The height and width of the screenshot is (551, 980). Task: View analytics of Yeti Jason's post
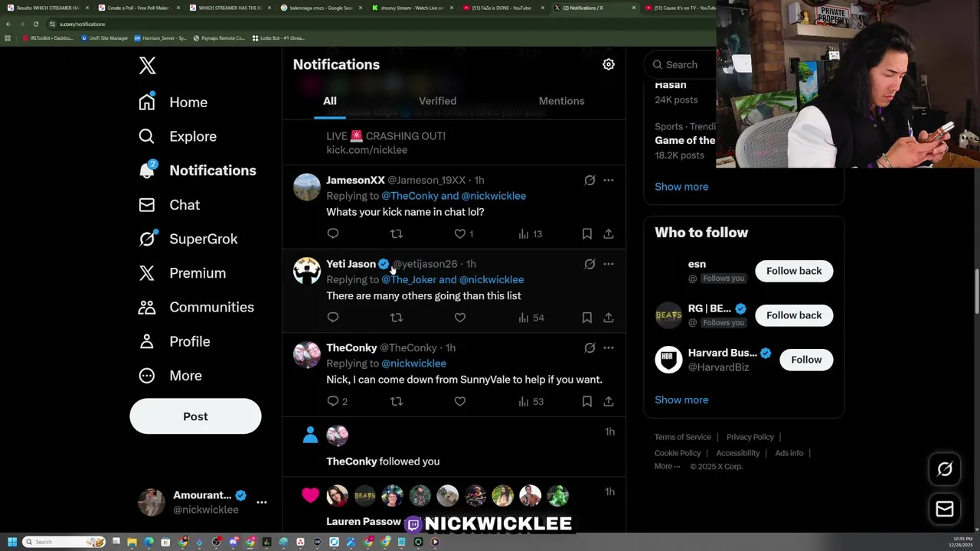(x=531, y=318)
